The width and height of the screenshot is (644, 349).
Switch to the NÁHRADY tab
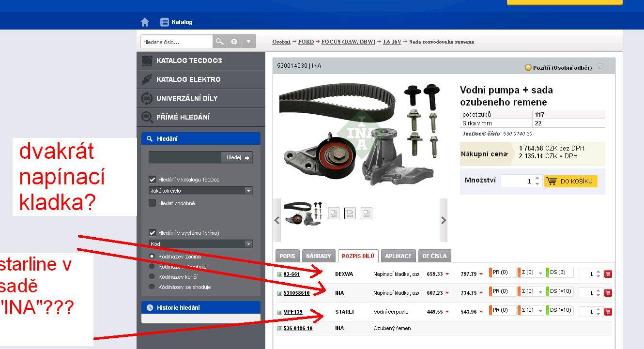(319, 256)
